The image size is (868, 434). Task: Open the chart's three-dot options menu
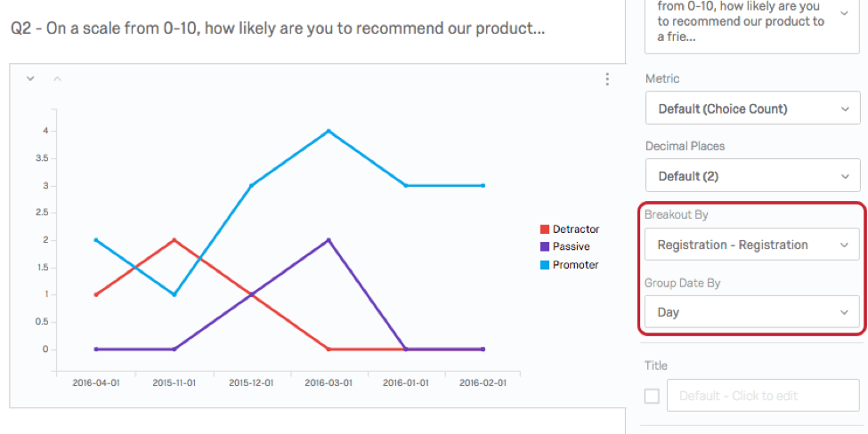607,79
